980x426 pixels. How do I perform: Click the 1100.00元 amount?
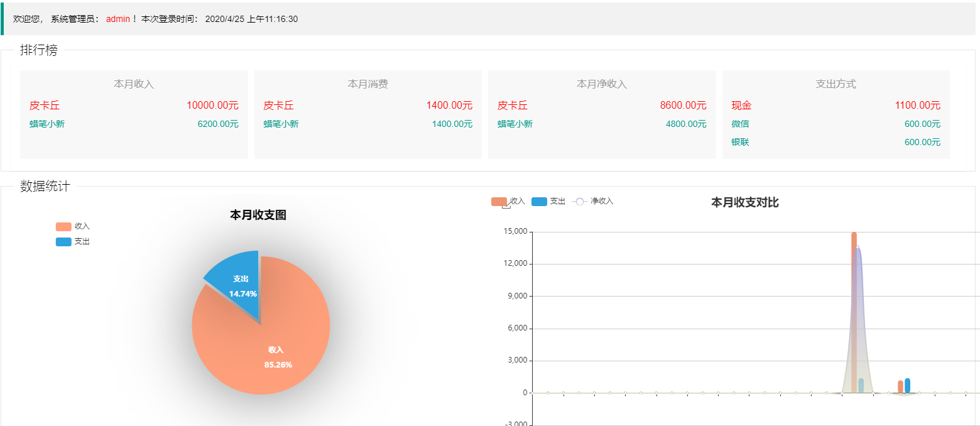917,106
